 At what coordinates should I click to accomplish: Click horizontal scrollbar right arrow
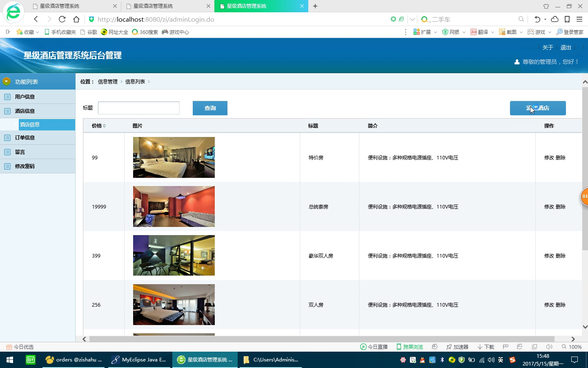tap(573, 339)
